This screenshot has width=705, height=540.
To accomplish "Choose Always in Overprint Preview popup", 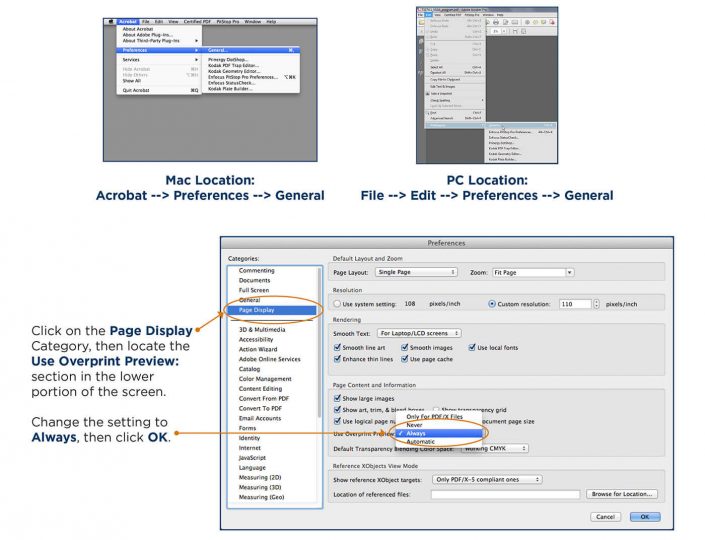I will click(x=439, y=433).
